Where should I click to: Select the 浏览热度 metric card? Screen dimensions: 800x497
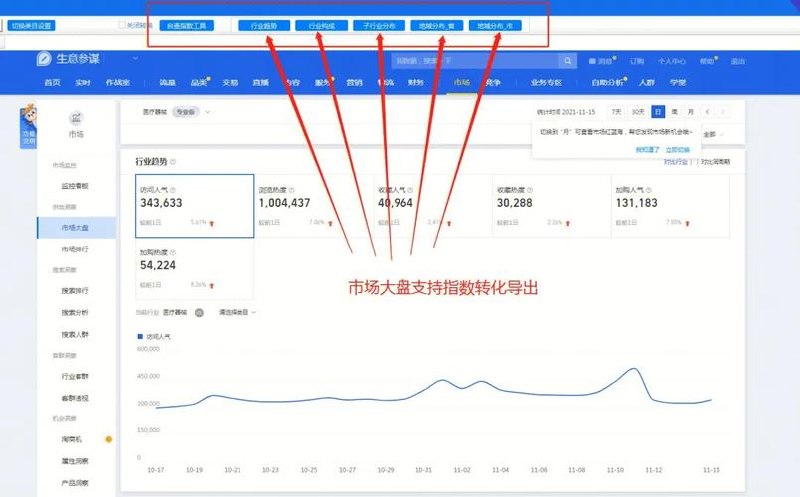(x=314, y=206)
